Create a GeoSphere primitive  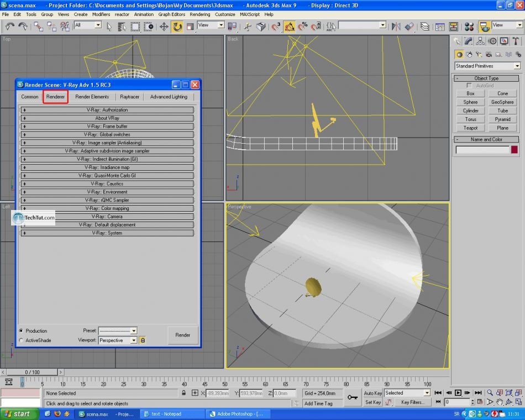click(x=502, y=102)
